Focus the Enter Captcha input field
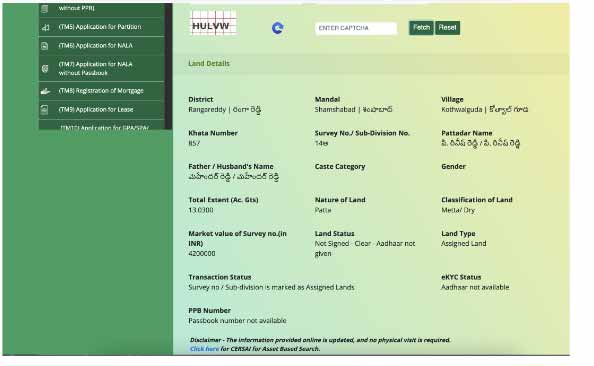Viewport: 594px width, 366px height. point(356,28)
